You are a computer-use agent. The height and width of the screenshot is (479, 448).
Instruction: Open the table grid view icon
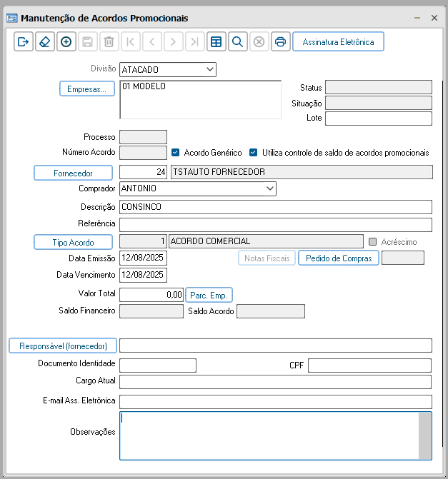(216, 41)
